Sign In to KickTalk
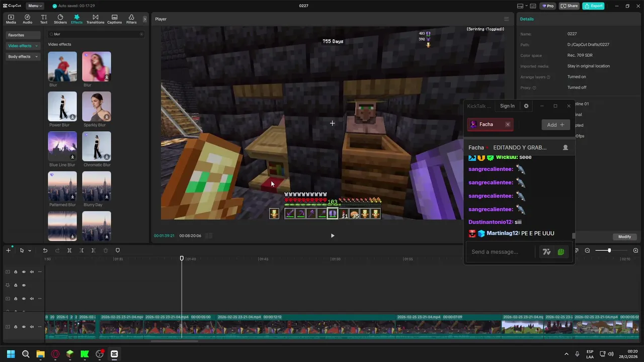 (x=507, y=106)
